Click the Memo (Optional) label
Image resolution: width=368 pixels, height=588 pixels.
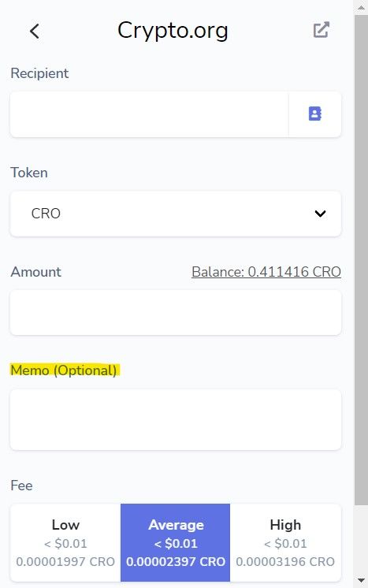point(64,370)
